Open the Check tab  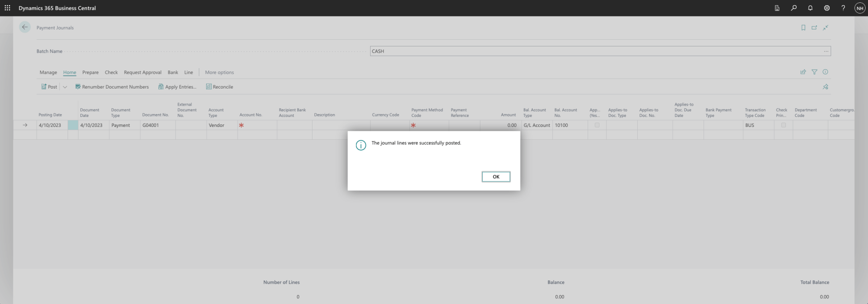(111, 72)
